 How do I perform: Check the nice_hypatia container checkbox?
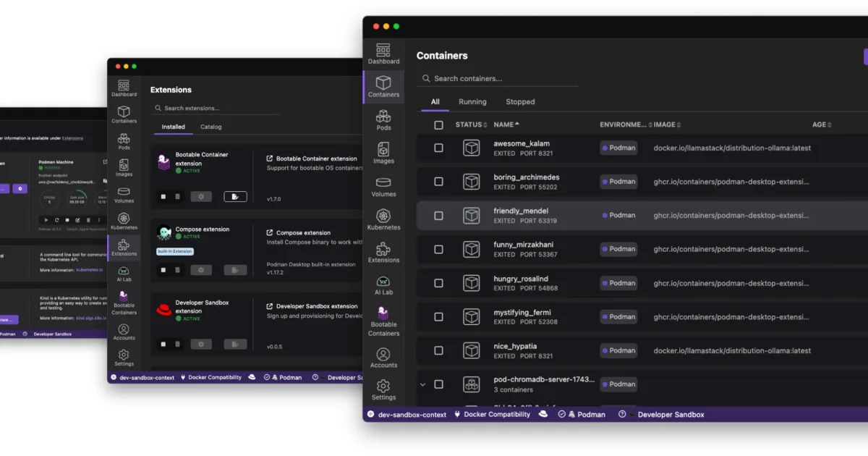438,350
